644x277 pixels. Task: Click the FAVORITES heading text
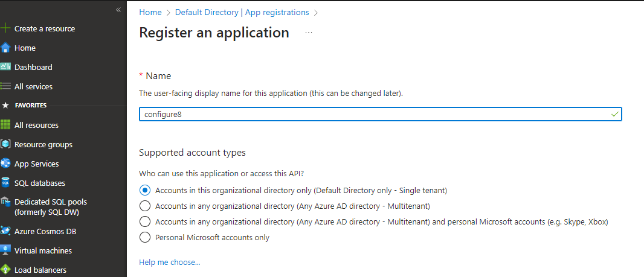pyautogui.click(x=31, y=106)
